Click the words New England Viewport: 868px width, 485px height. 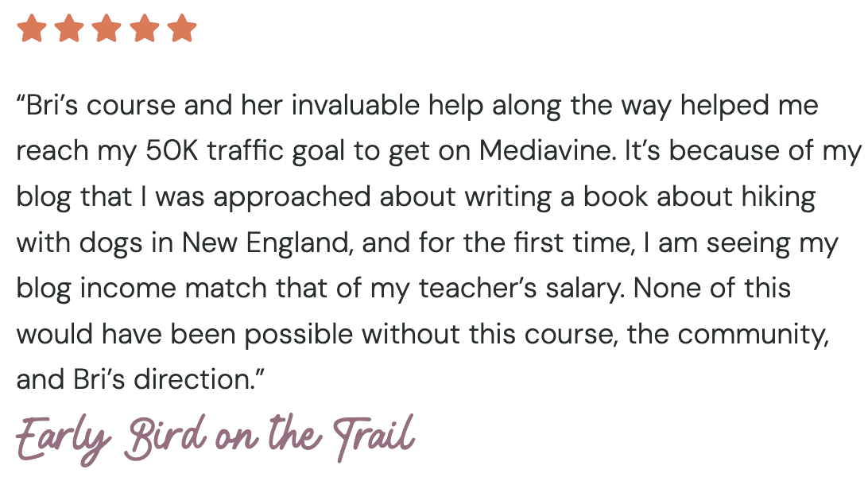[267, 242]
